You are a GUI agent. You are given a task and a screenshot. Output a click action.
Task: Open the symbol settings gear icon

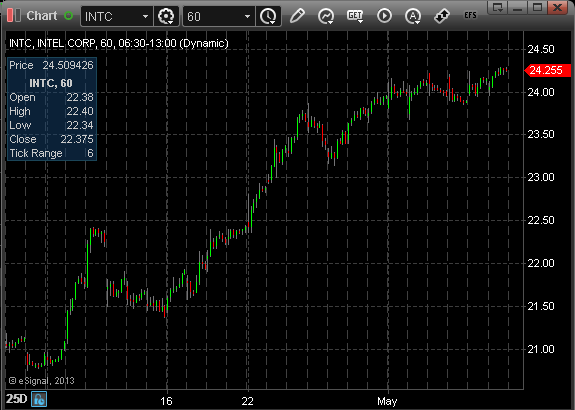click(x=166, y=16)
